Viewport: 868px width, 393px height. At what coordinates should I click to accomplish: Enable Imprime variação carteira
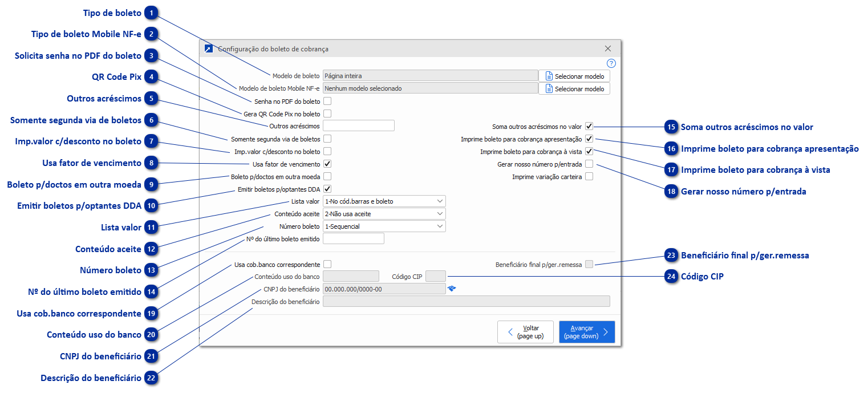point(590,176)
